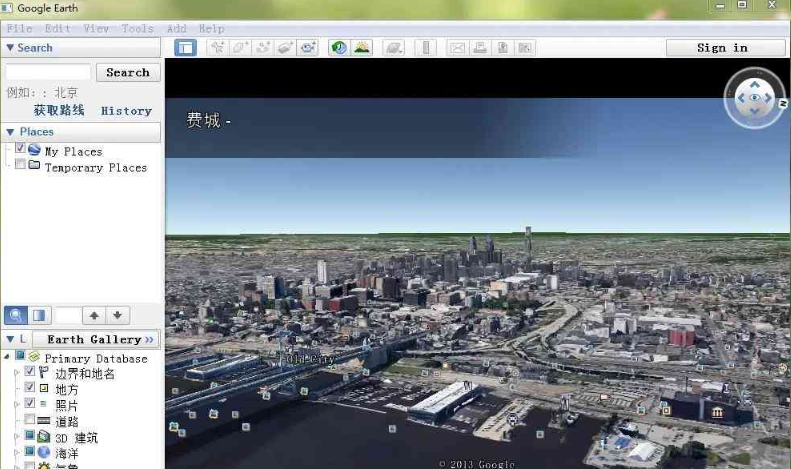The image size is (791, 469).
Task: Enable the 道路 roads layer checkbox
Action: [29, 421]
